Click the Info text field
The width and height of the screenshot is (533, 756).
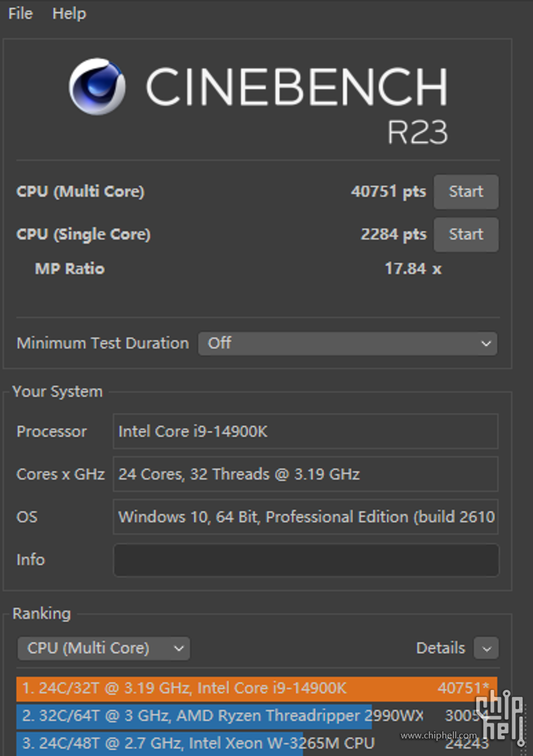(305, 560)
